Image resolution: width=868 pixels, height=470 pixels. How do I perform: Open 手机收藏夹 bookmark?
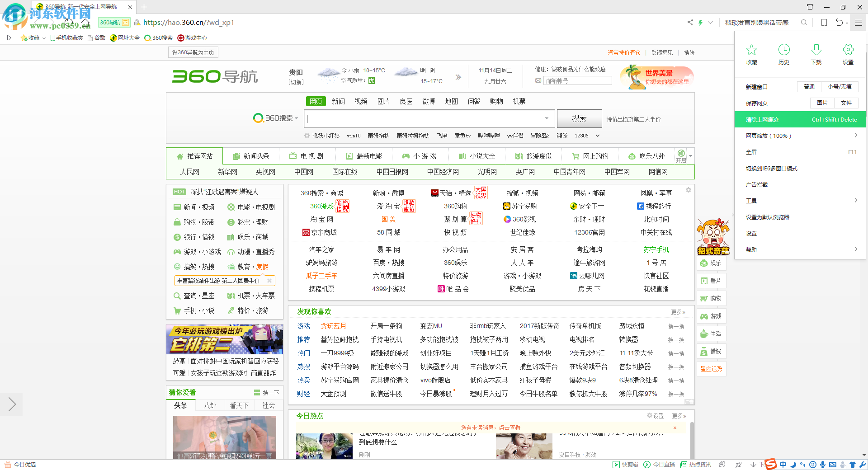click(x=67, y=38)
